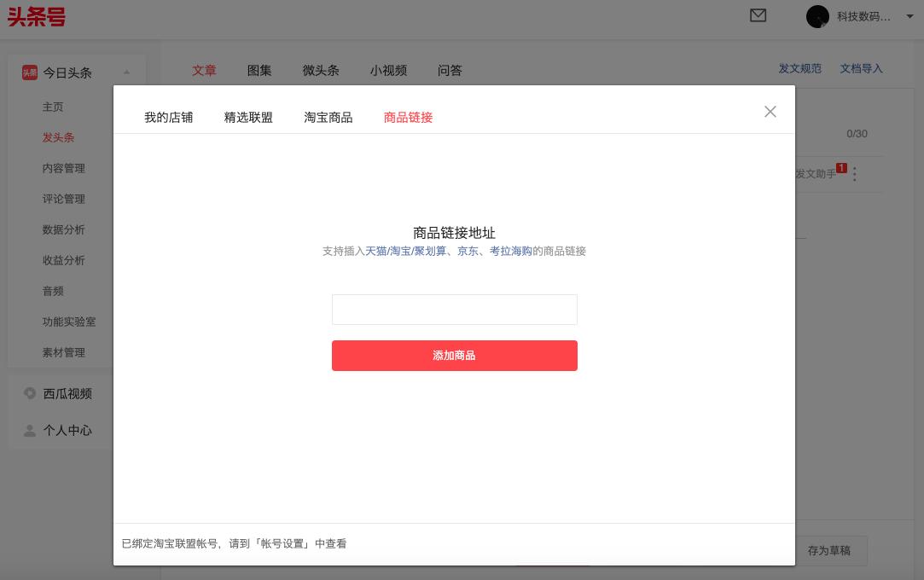This screenshot has height=580, width=924.
Task: Click the 头条号 logo
Action: [x=36, y=17]
